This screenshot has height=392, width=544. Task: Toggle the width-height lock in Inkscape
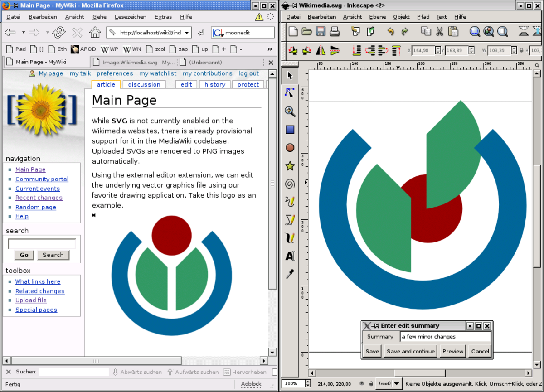point(521,50)
